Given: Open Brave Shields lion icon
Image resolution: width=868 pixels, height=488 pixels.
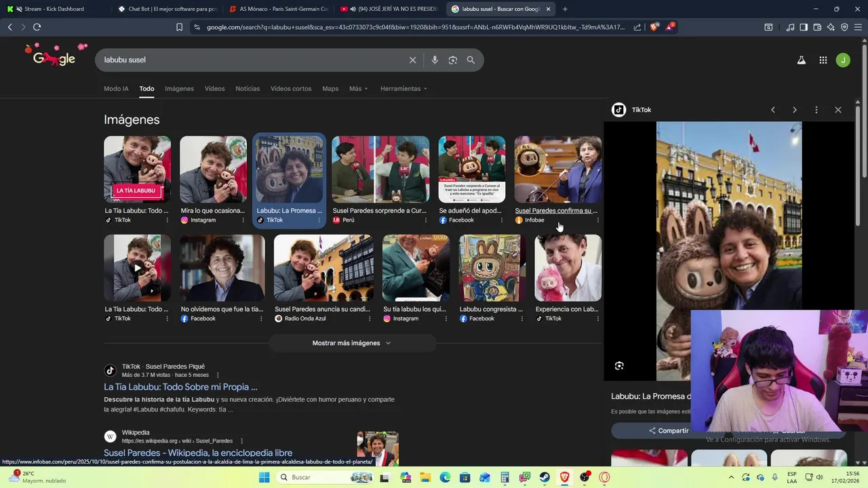Looking at the screenshot, I should (x=654, y=27).
